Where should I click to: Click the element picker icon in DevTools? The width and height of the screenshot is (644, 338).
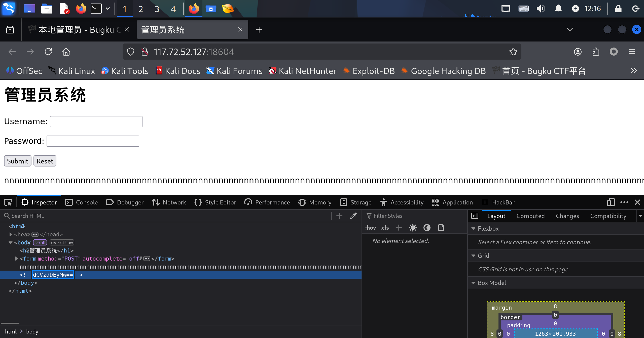pyautogui.click(x=8, y=202)
